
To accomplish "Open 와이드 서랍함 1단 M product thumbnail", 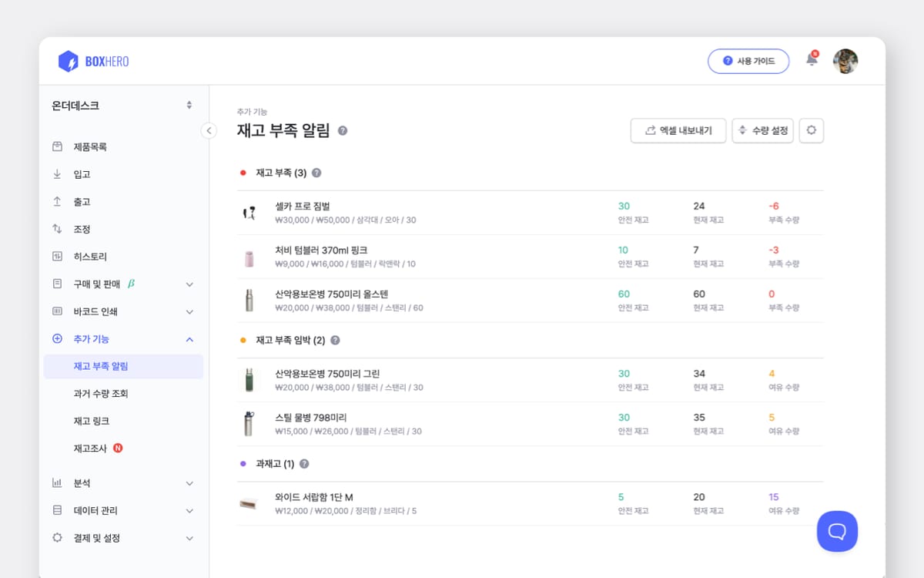I will (249, 504).
